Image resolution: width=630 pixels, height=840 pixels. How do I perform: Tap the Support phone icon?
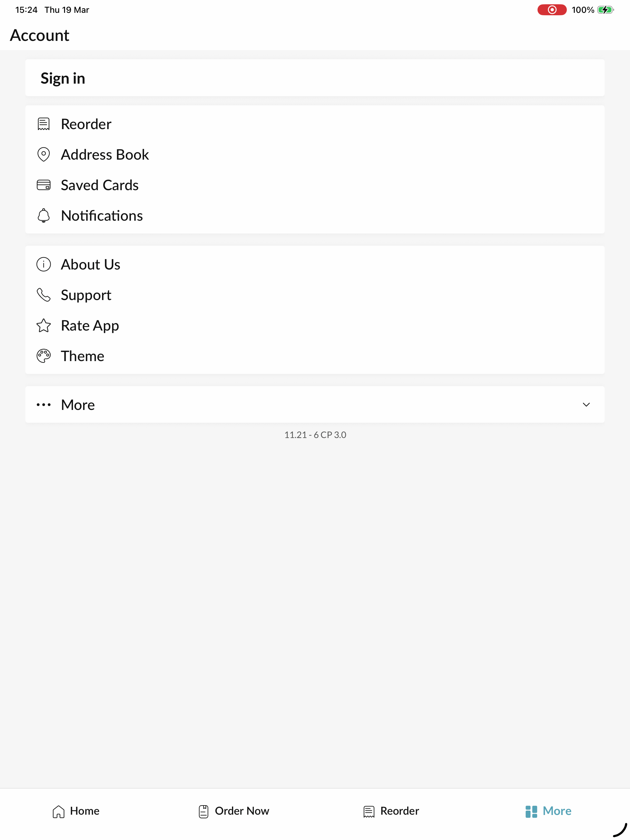(x=43, y=295)
